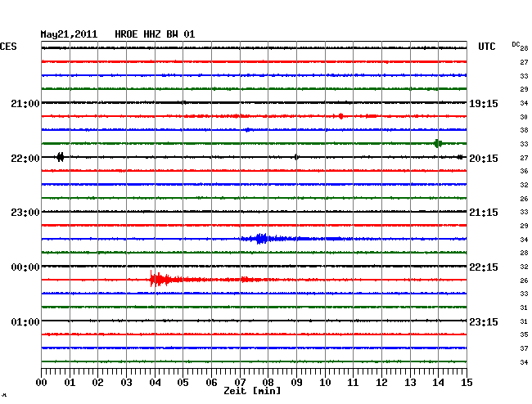The image size is (532, 404).
Task: Click the Zeit [min] axis title
Action: click(x=252, y=391)
